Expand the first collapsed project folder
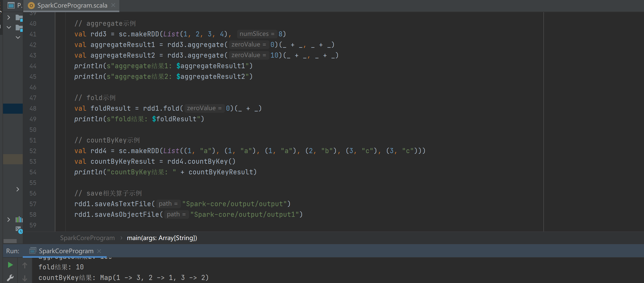 9,17
